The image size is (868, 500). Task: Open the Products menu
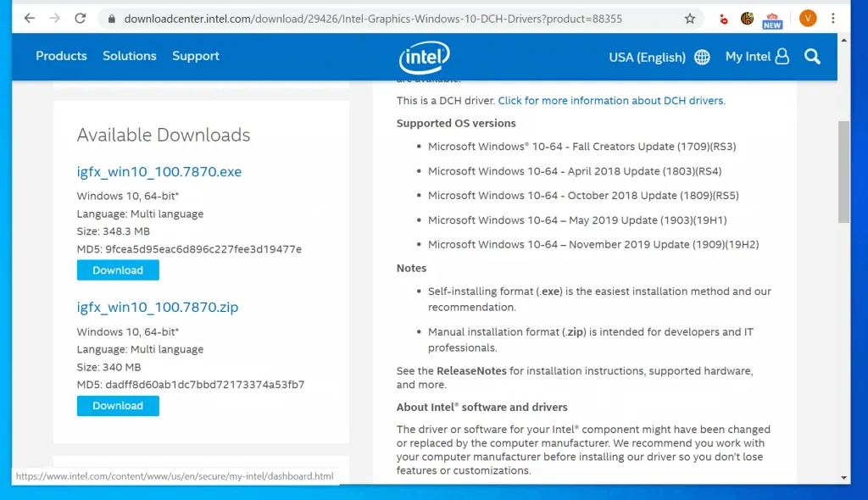tap(61, 56)
